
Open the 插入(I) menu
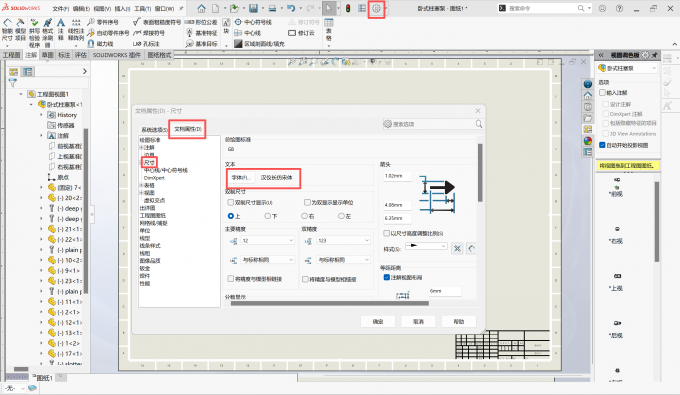[x=122, y=9]
